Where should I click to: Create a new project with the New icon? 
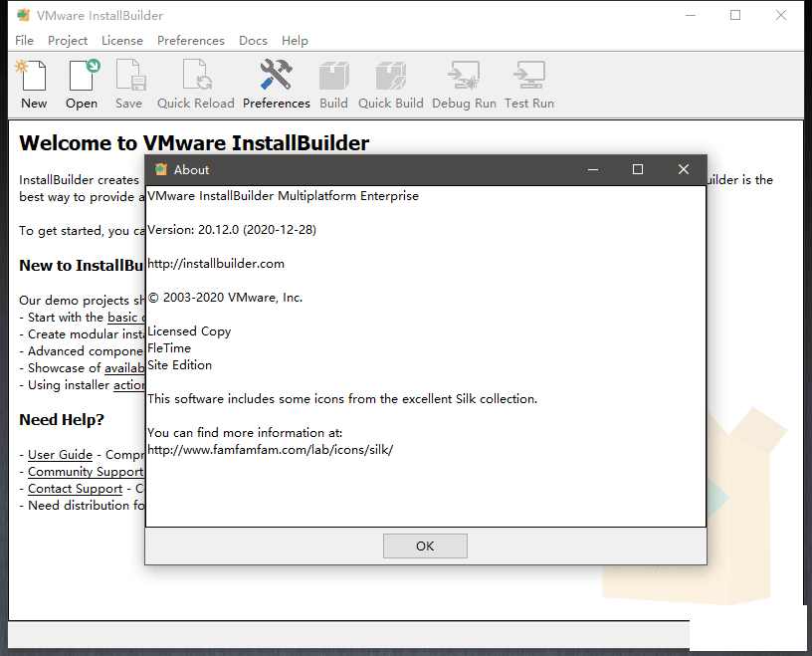click(34, 76)
